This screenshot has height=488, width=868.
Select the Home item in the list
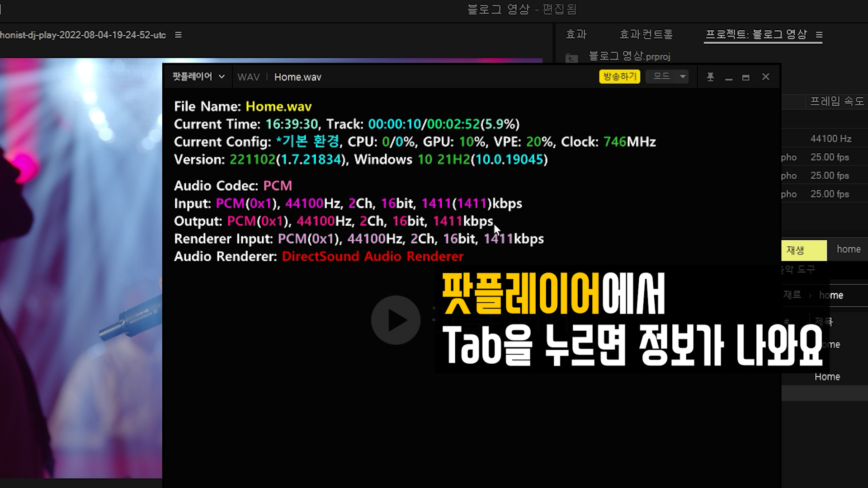827,377
